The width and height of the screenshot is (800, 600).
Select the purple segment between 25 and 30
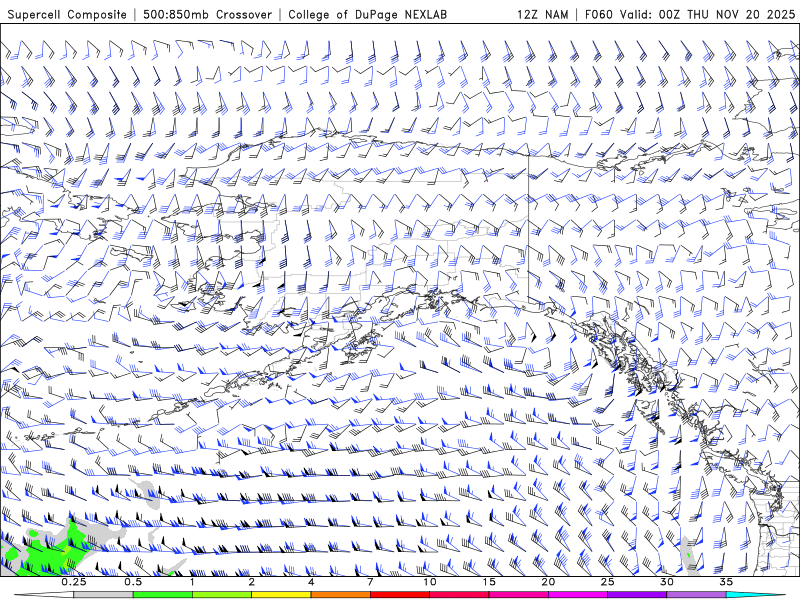point(637,595)
